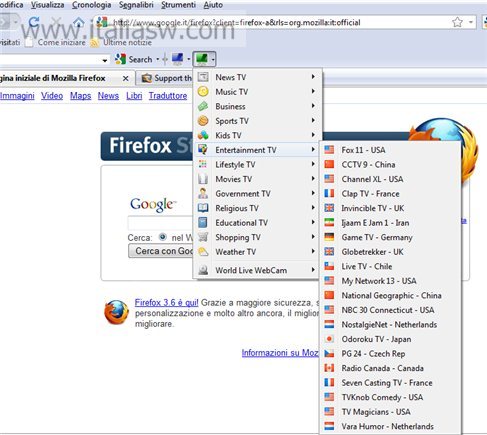The image size is (487, 435).
Task: Click inside the URL address field
Action: coord(280,23)
